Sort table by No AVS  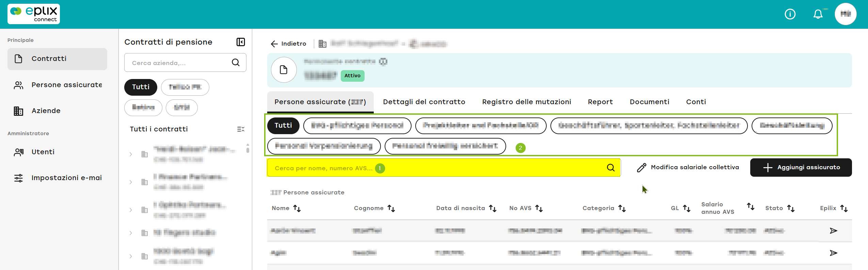click(x=539, y=208)
